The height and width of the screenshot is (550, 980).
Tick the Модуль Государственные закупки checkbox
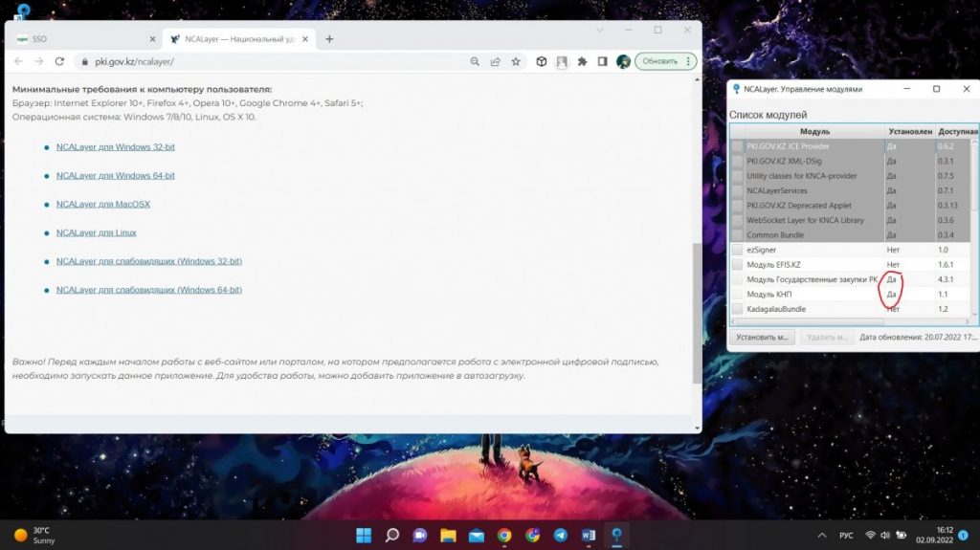click(738, 279)
